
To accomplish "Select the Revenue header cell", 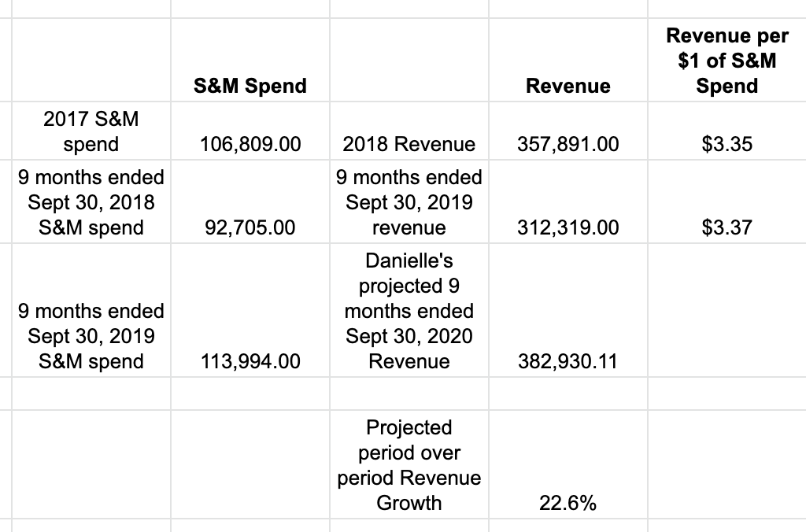I will (568, 60).
